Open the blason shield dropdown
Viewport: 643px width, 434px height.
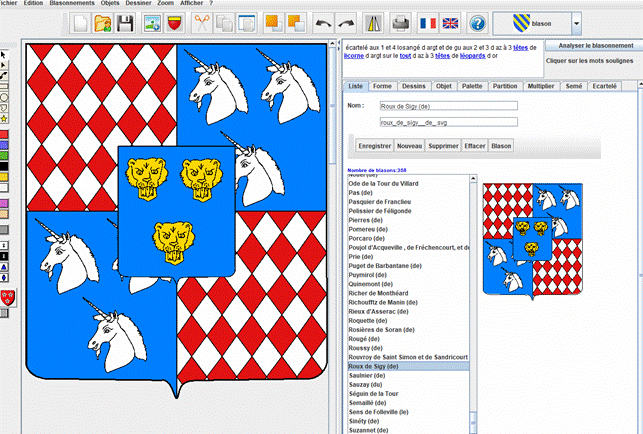coord(577,22)
